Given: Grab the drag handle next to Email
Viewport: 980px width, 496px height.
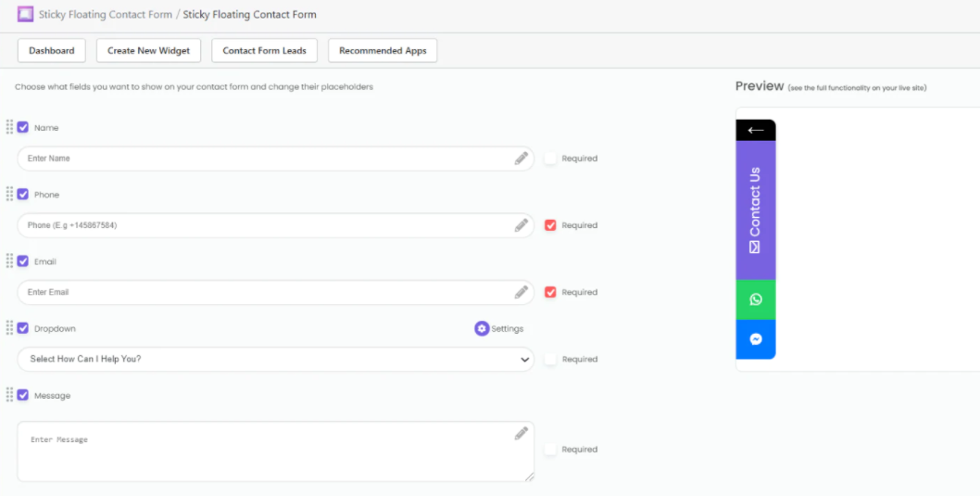Looking at the screenshot, I should click(9, 261).
